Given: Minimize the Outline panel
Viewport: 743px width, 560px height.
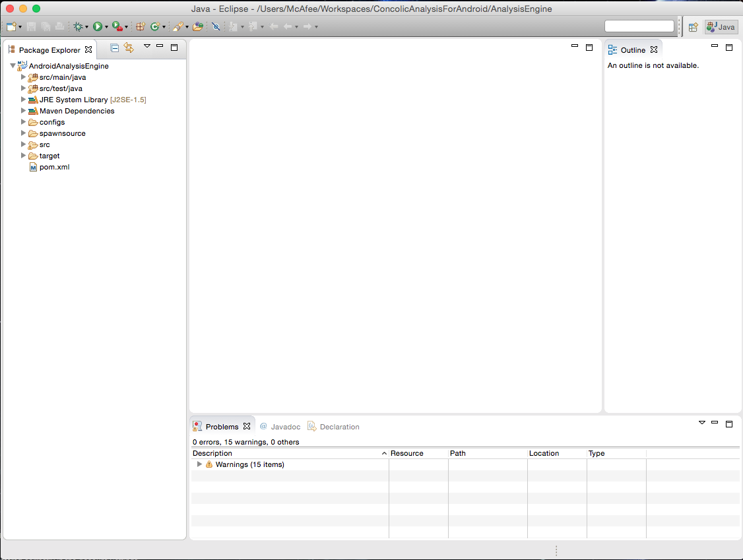Looking at the screenshot, I should [715, 46].
